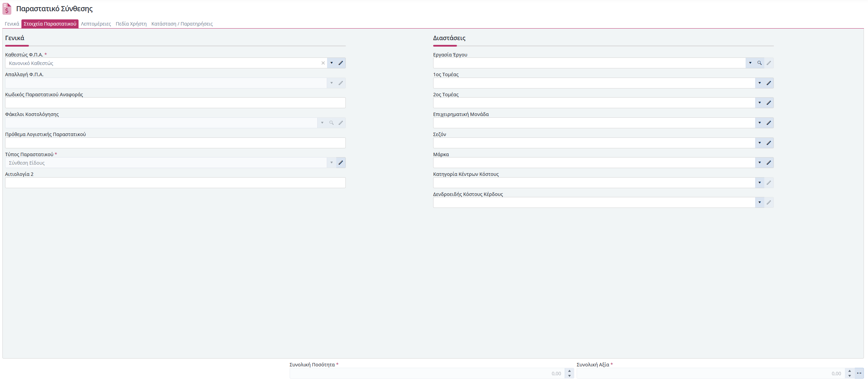
Task: Click search magnifier icon in Εργασία Έργου field
Action: pos(759,63)
